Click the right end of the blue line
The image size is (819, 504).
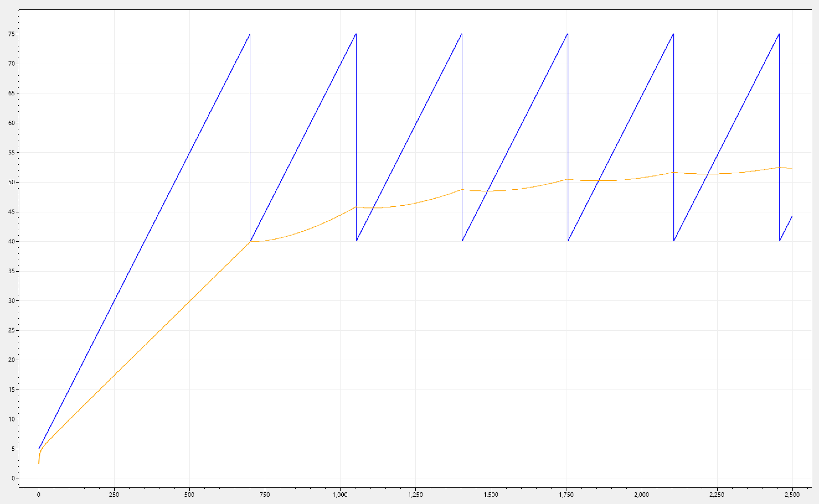pos(792,217)
